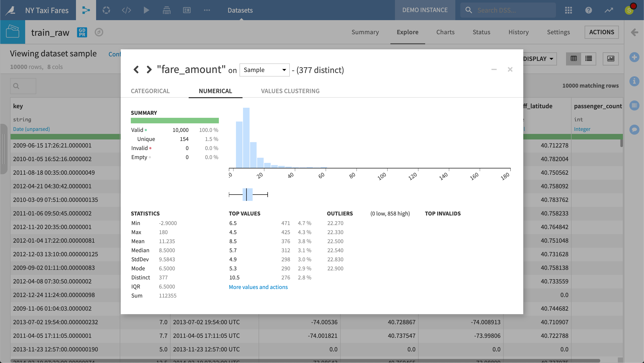Click the previous arrow to navigate columns
The width and height of the screenshot is (644, 363).
coord(135,69)
